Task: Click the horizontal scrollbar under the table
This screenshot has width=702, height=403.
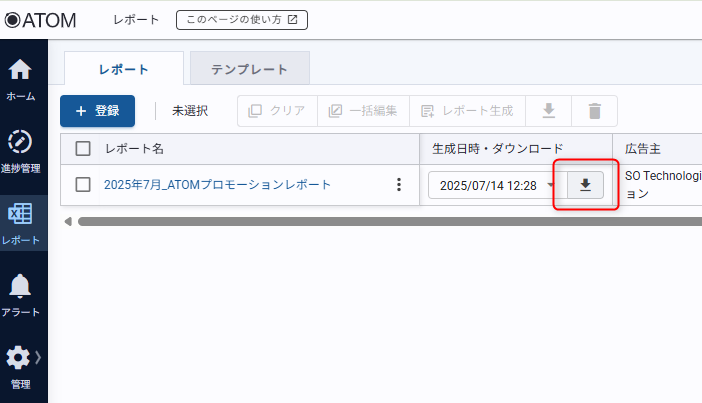Action: tap(380, 221)
